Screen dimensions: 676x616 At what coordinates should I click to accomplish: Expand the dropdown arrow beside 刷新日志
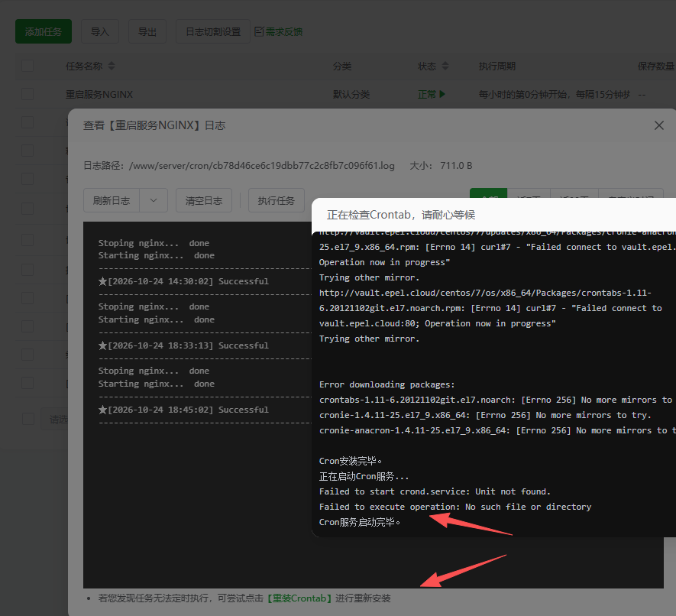coord(154,200)
